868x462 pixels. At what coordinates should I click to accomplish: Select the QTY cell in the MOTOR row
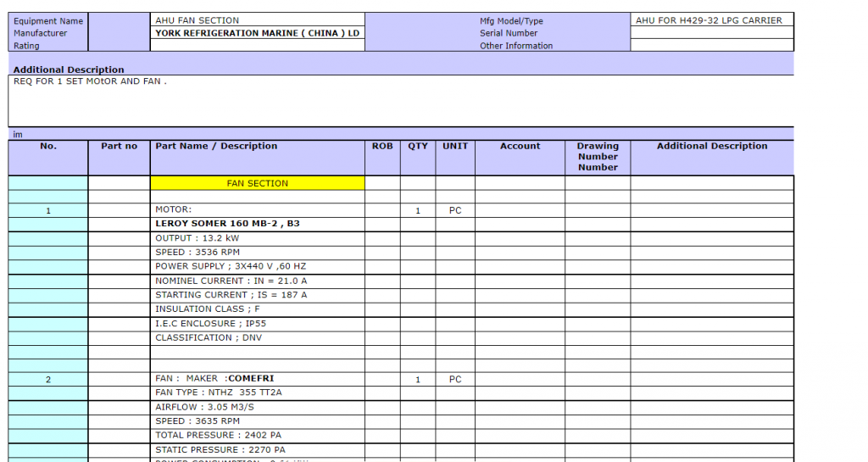click(418, 210)
